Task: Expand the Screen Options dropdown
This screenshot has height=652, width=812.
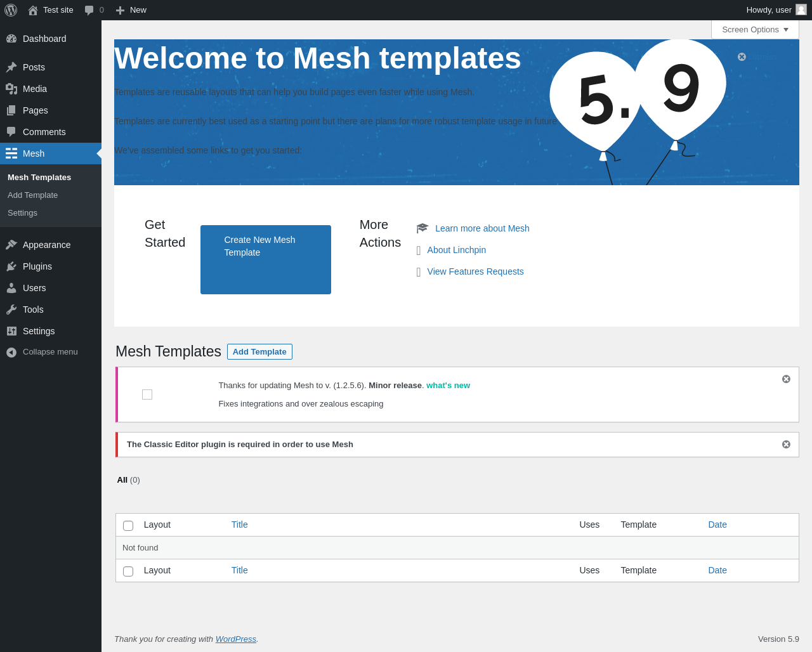Action: [x=755, y=29]
